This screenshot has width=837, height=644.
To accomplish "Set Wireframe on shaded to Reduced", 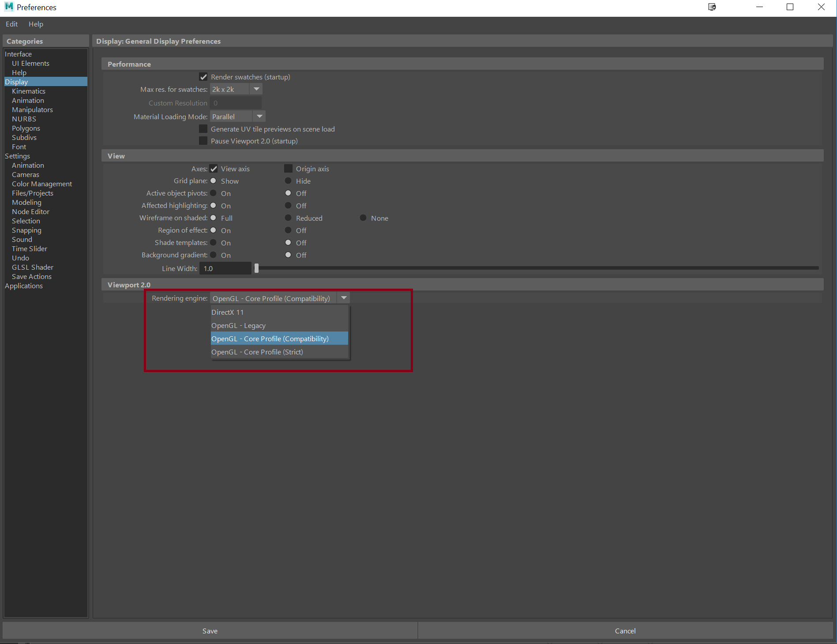I will tap(288, 218).
